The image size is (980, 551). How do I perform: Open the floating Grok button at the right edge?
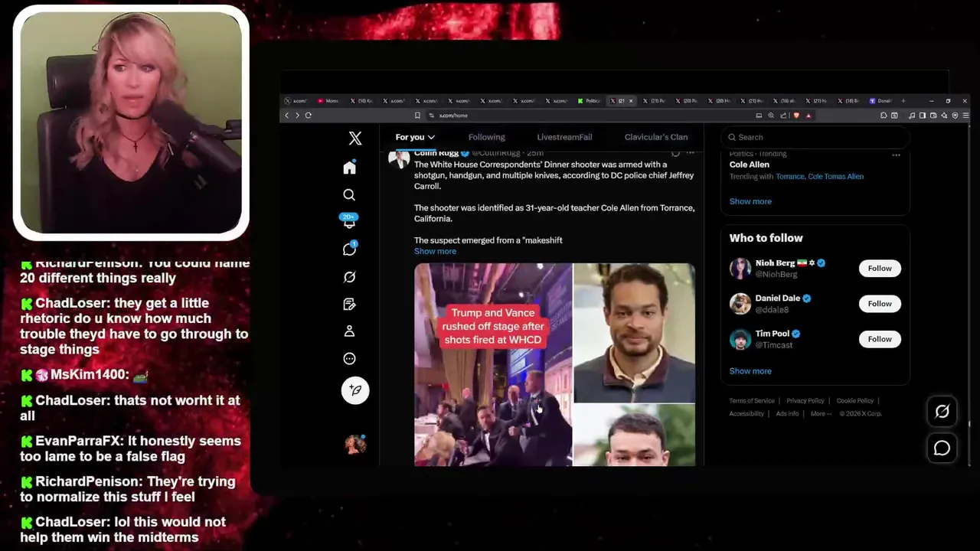[x=942, y=411]
